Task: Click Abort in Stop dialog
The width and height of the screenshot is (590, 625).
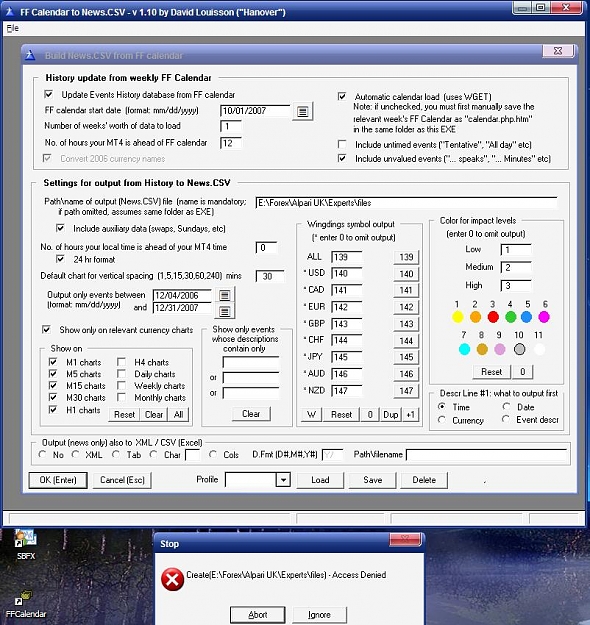Action: 258,615
